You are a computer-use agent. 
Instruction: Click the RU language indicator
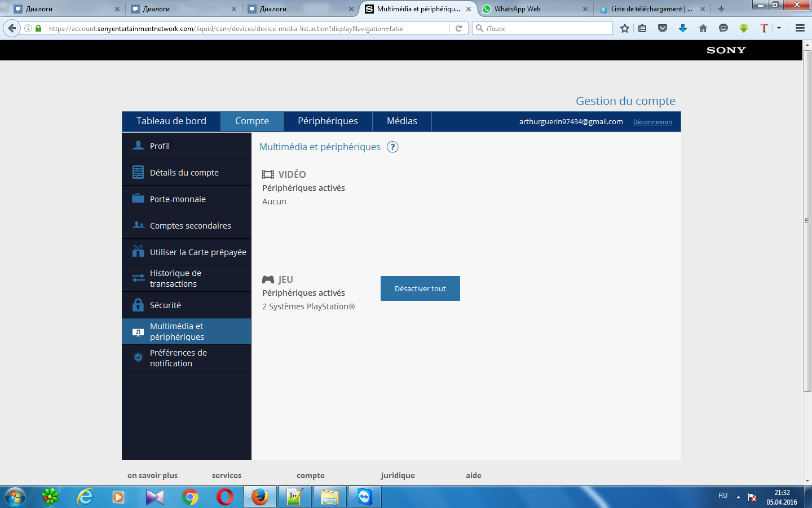(723, 496)
